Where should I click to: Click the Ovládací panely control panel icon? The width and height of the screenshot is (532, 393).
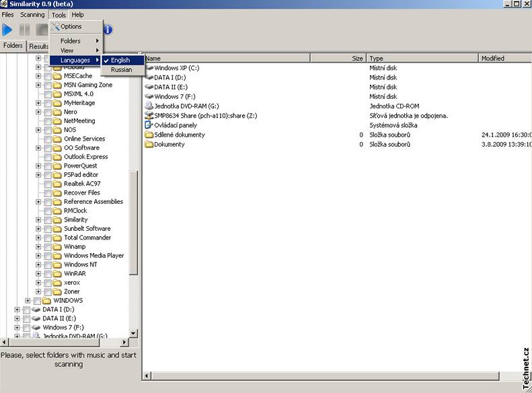pos(149,125)
